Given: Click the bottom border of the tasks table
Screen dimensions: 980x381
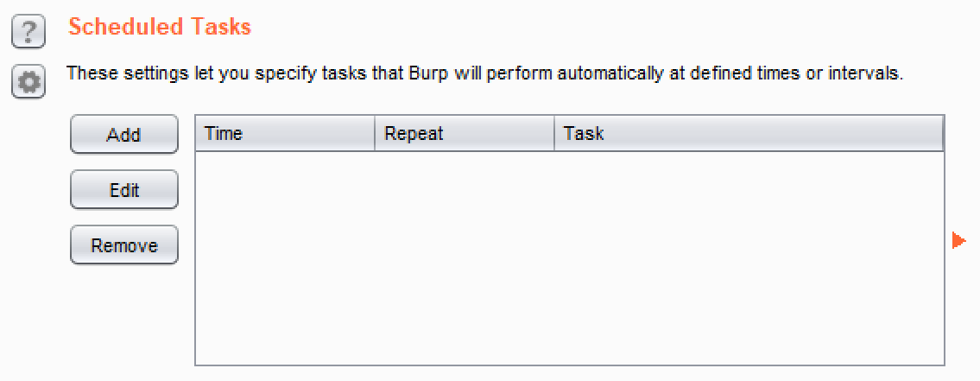Looking at the screenshot, I should 570,365.
